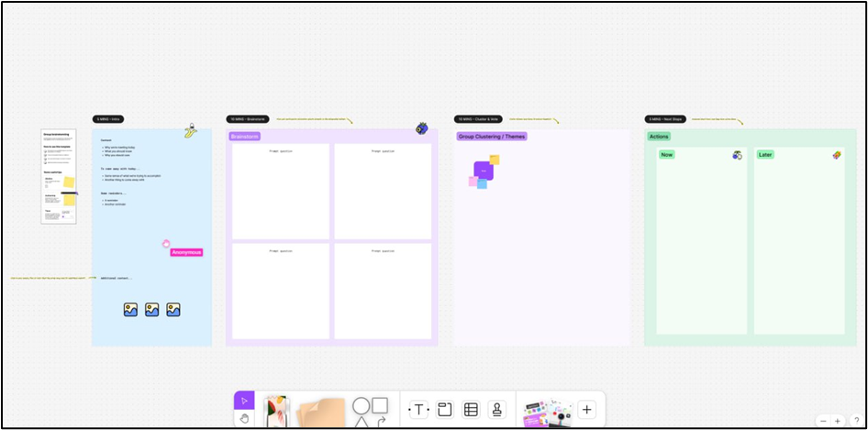Click the Group Clustering / Themes label
The width and height of the screenshot is (868, 430).
pos(491,137)
